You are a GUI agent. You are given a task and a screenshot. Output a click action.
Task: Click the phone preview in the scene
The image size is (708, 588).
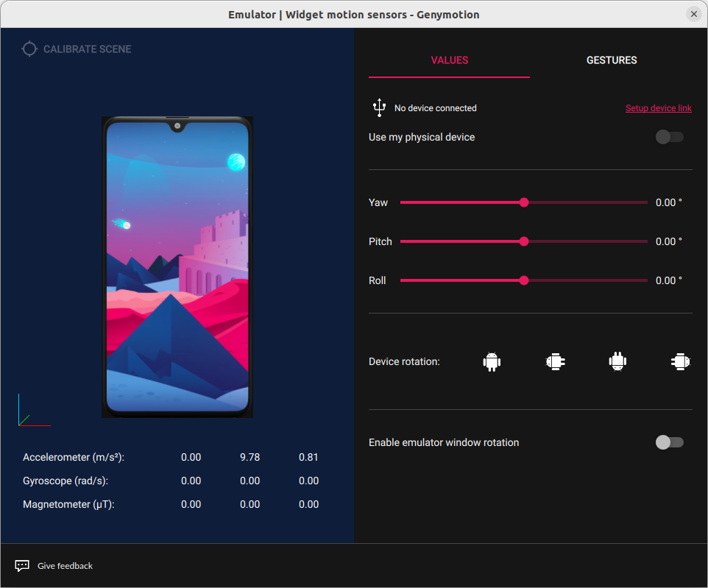(x=177, y=267)
